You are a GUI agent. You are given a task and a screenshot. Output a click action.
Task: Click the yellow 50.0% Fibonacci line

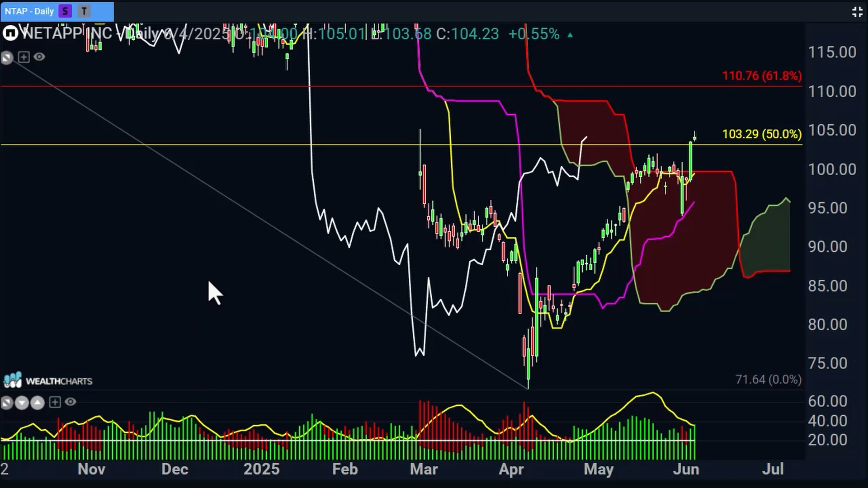tap(401, 145)
